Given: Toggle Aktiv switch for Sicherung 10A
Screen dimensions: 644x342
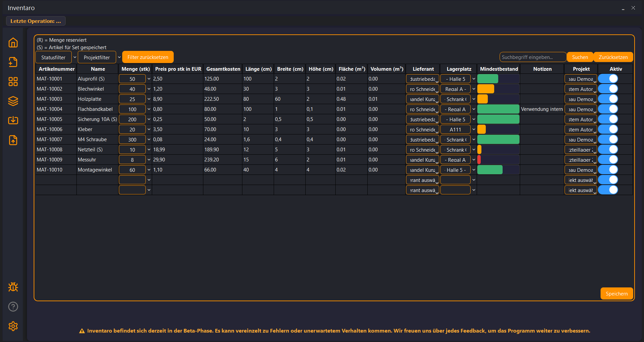Looking at the screenshot, I should [608, 119].
